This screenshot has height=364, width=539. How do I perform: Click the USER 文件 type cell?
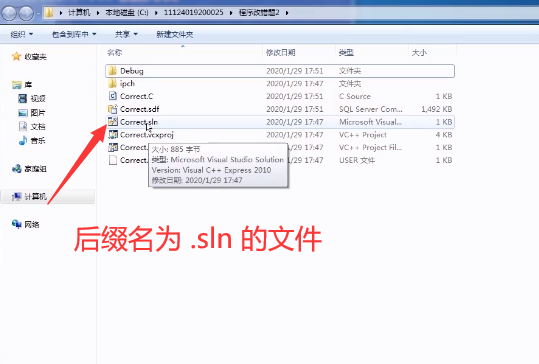(x=357, y=160)
